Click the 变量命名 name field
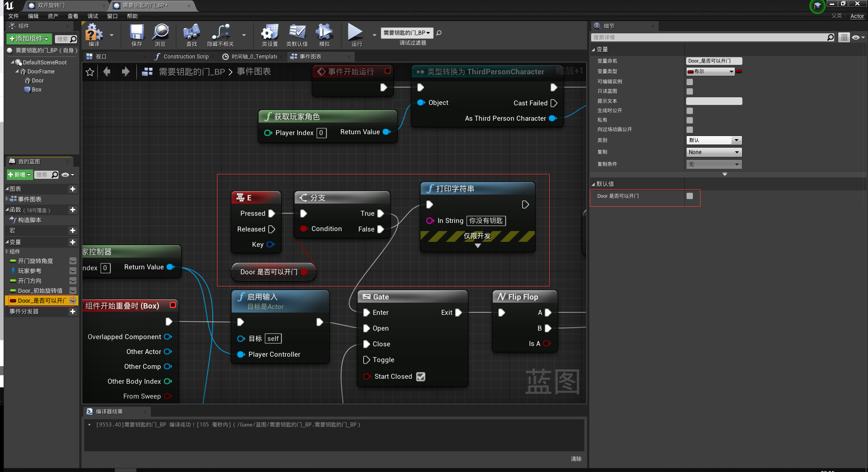The image size is (868, 472). tap(714, 61)
